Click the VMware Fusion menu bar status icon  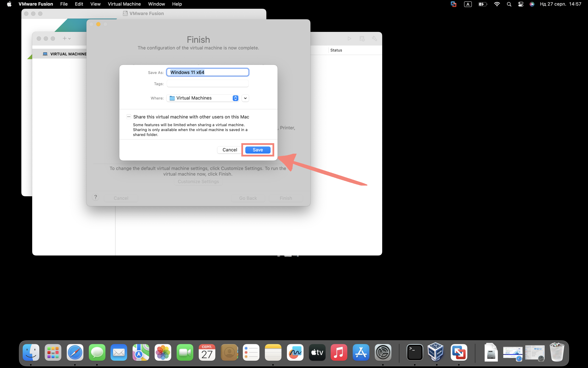(453, 4)
